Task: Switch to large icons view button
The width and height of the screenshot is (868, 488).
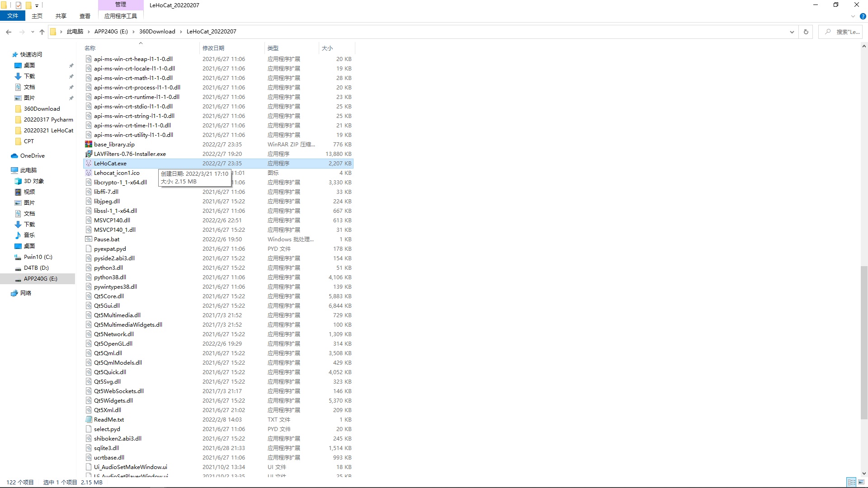Action: [861, 482]
